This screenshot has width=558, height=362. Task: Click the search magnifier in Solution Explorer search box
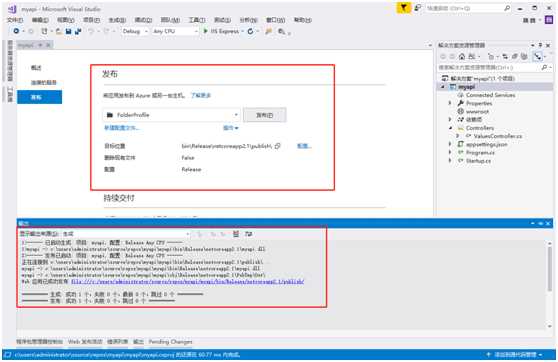[544, 67]
